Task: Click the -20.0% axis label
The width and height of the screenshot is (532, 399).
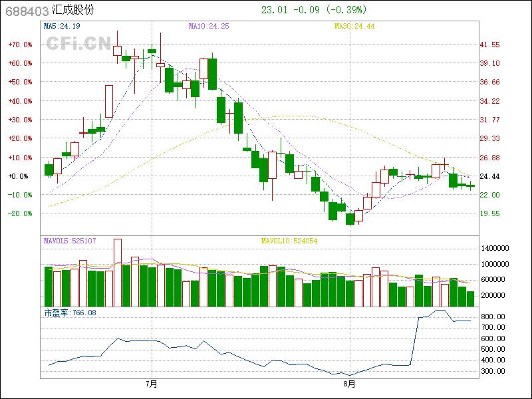Action: point(21,213)
